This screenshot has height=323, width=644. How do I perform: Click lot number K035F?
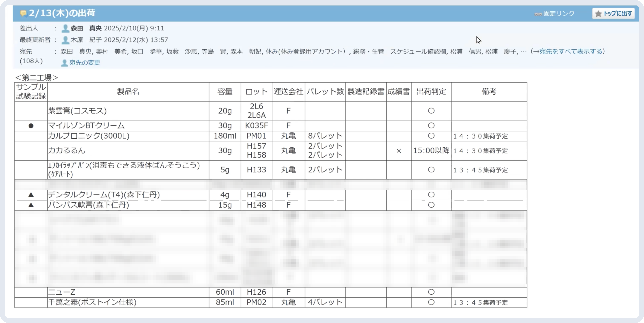[x=257, y=126]
